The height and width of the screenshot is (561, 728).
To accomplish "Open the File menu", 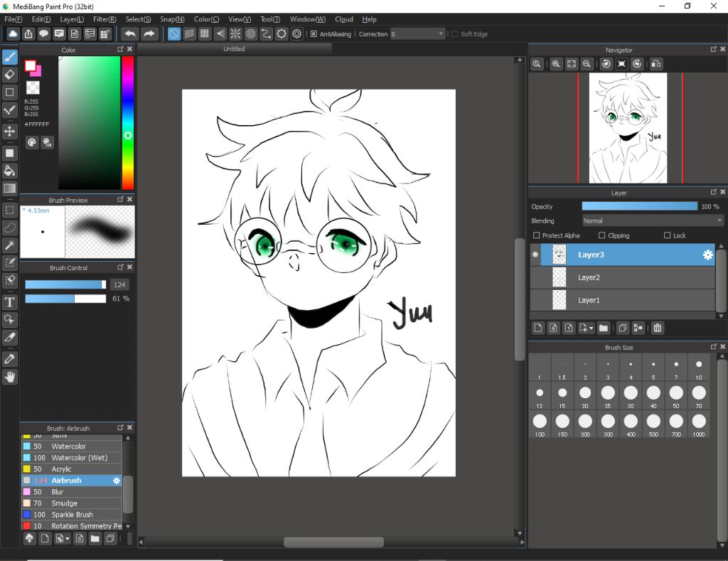I will coord(13,19).
